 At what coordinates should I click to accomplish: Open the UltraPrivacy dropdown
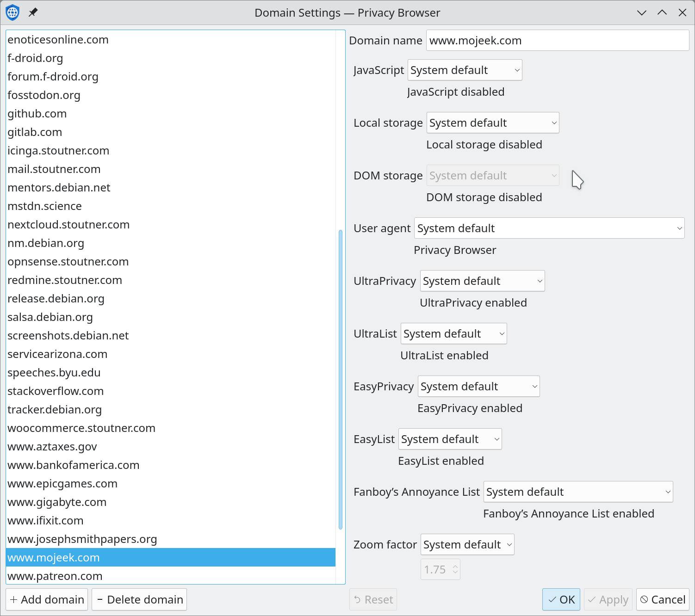click(x=482, y=281)
